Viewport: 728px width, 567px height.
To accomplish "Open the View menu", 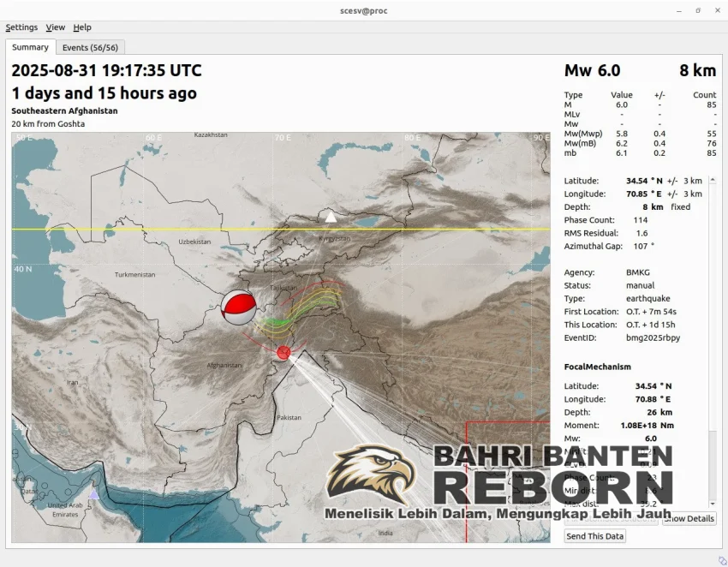I will pos(56,27).
